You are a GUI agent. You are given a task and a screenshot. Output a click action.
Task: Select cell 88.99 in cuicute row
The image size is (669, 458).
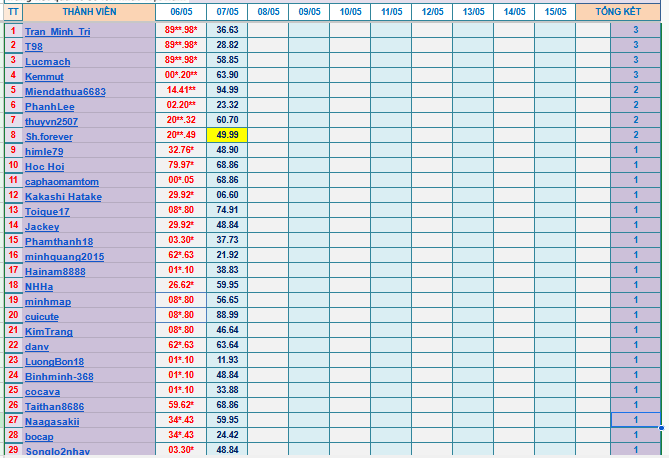[x=227, y=315]
